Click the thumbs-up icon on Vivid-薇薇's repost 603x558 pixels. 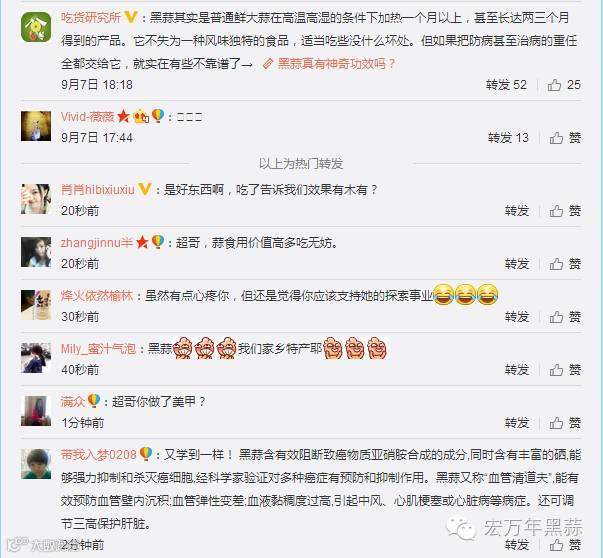[556, 138]
